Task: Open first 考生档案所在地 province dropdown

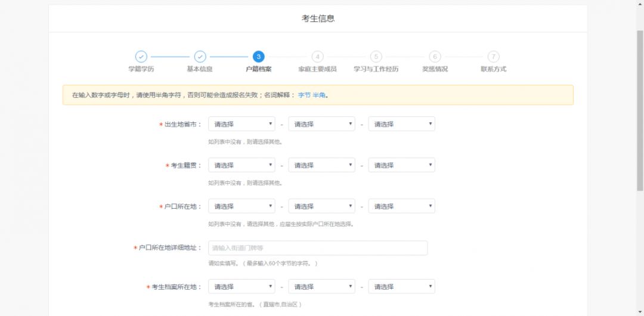Action: click(241, 287)
